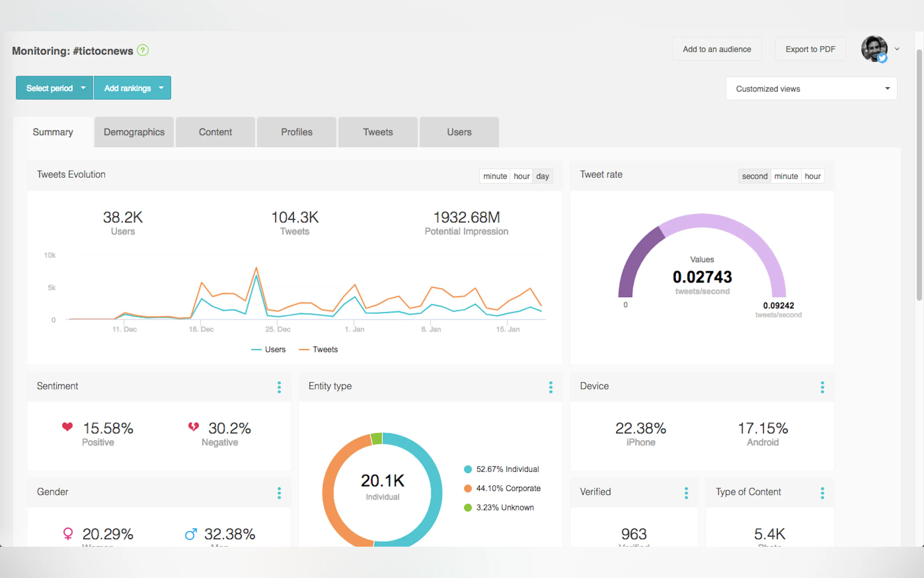Switch to the Demographics tab
Screen dimensions: 924x578
point(134,132)
